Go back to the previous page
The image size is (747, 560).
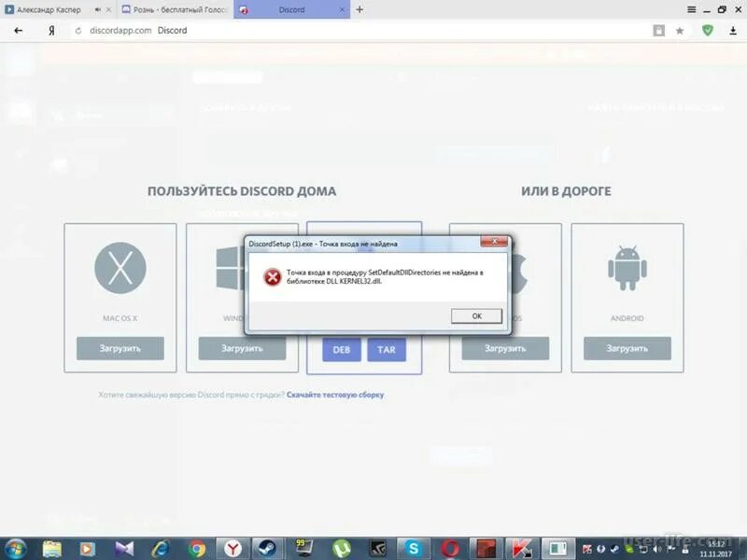pyautogui.click(x=18, y=31)
